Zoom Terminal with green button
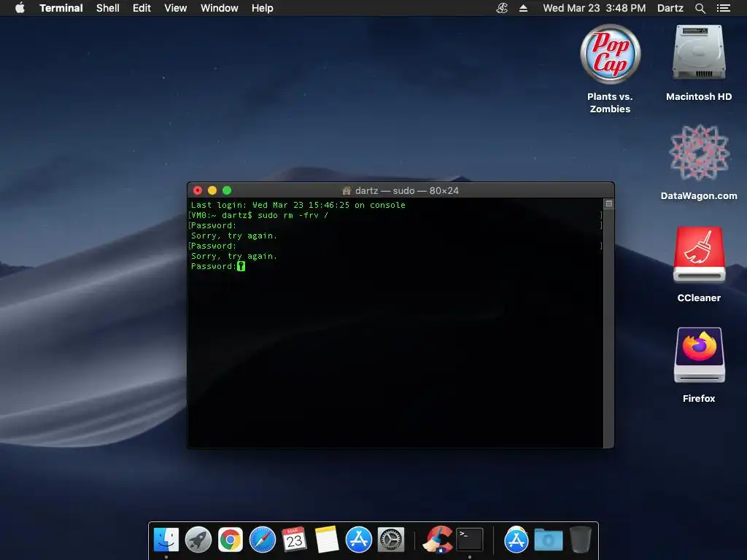747x560 pixels. pyautogui.click(x=228, y=190)
